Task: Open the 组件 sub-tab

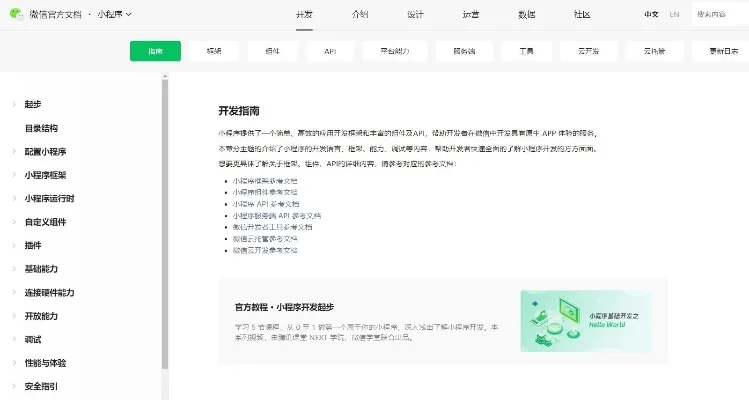Action: (x=272, y=51)
